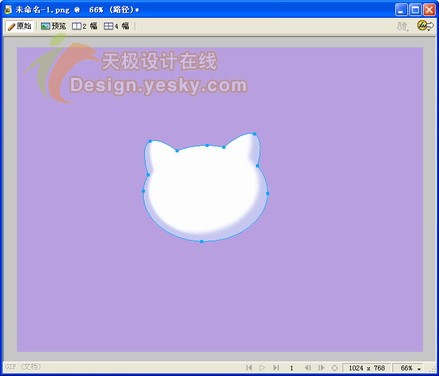The width and height of the screenshot is (439, 376).
Task: Click the 1024 x 768 canvas size display
Action: point(367,368)
